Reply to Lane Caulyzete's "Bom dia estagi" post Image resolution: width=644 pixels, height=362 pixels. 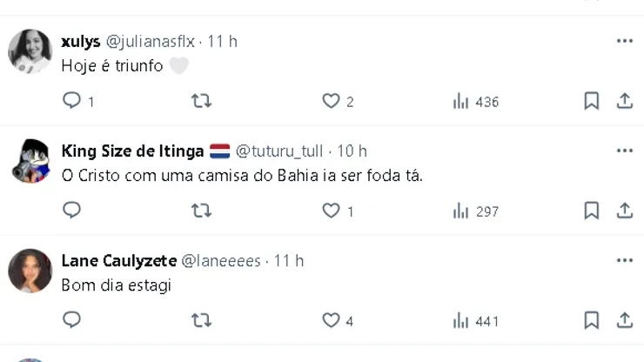72,320
